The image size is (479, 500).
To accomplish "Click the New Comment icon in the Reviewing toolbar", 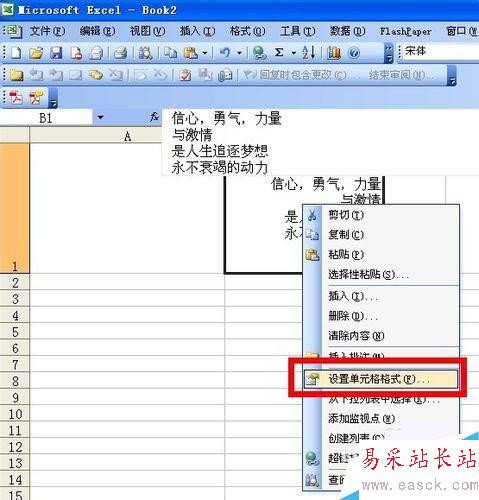I will pyautogui.click(x=16, y=75).
